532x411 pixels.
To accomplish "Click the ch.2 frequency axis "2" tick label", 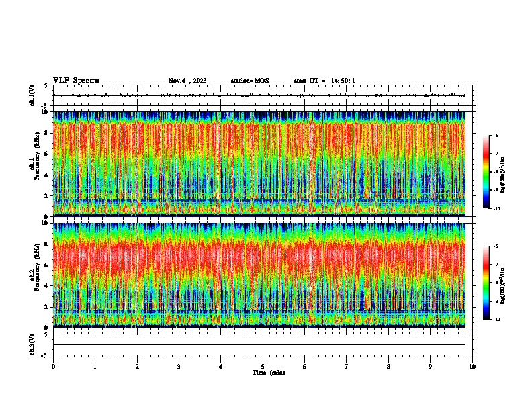I will (x=47, y=307).
